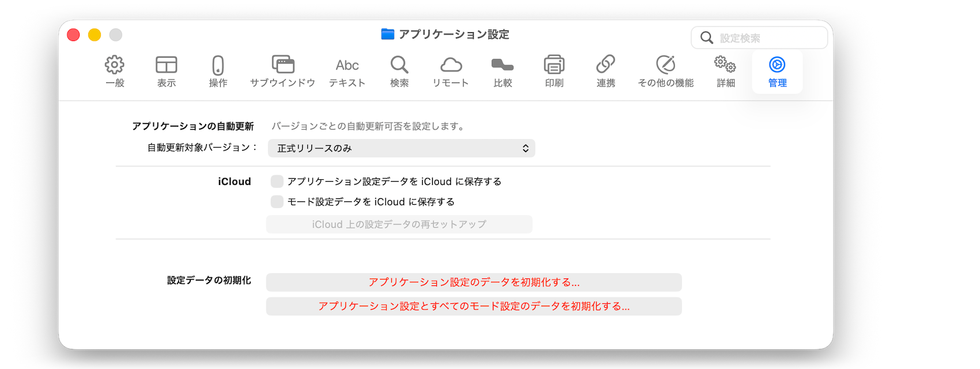The image size is (980, 369).
Task: Select the 連携 link icon pane
Action: pos(606,71)
